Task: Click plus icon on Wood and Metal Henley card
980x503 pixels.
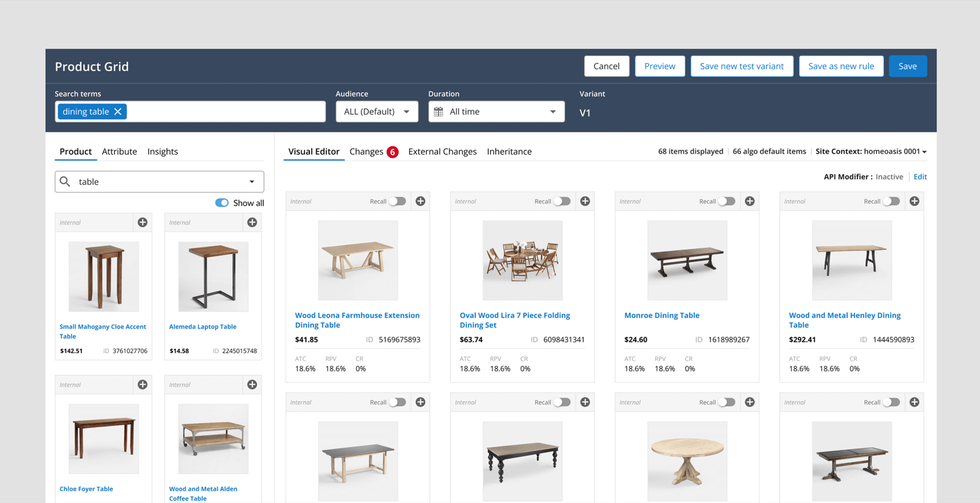Action: (914, 201)
